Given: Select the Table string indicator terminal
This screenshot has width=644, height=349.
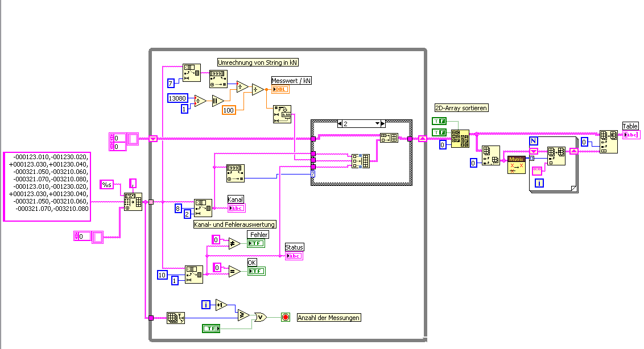Looking at the screenshot, I should click(x=631, y=135).
